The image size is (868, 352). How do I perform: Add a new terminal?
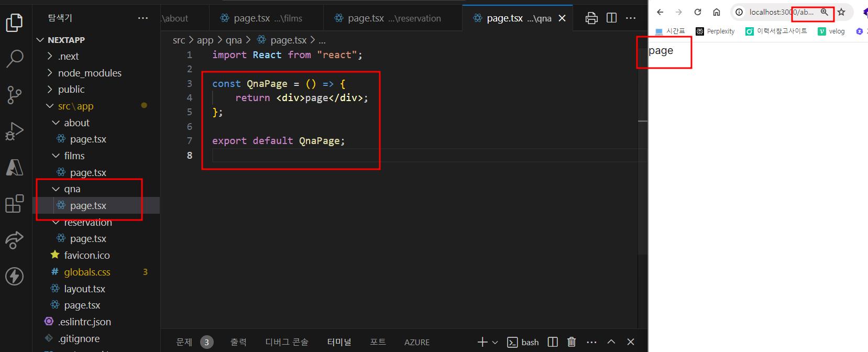coord(482,342)
